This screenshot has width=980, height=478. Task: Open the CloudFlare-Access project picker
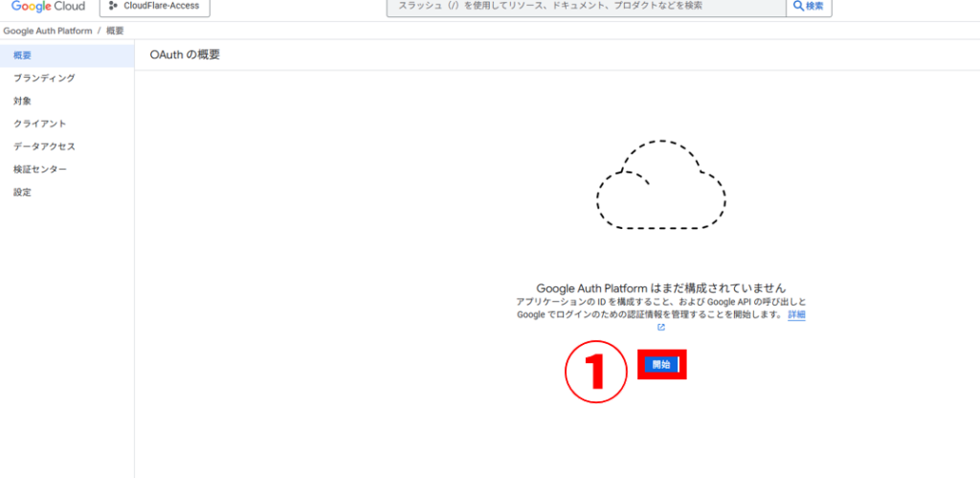pos(155,7)
